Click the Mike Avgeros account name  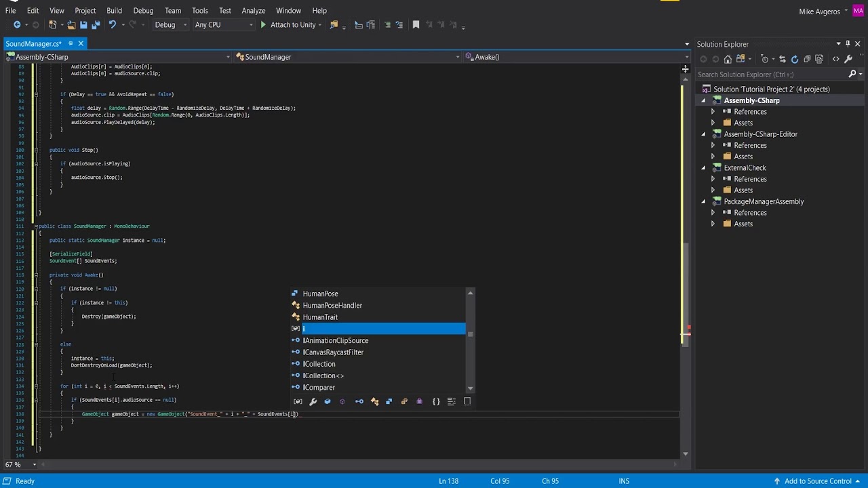(819, 11)
